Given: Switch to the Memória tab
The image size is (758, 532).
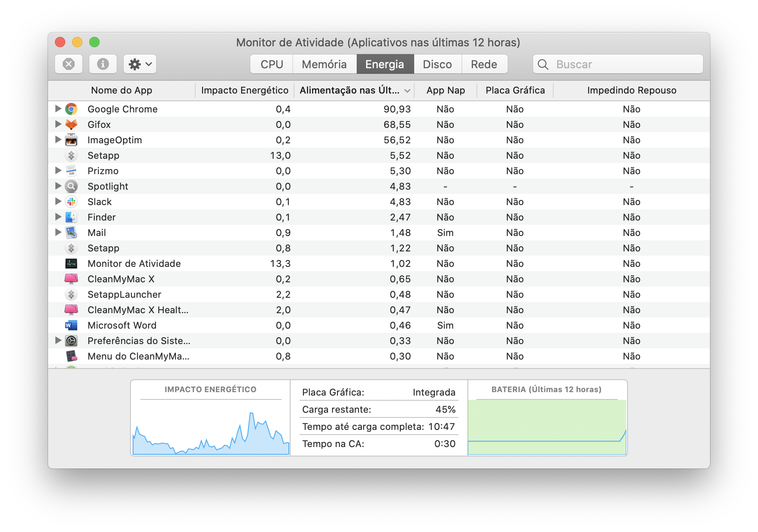Looking at the screenshot, I should coord(324,64).
